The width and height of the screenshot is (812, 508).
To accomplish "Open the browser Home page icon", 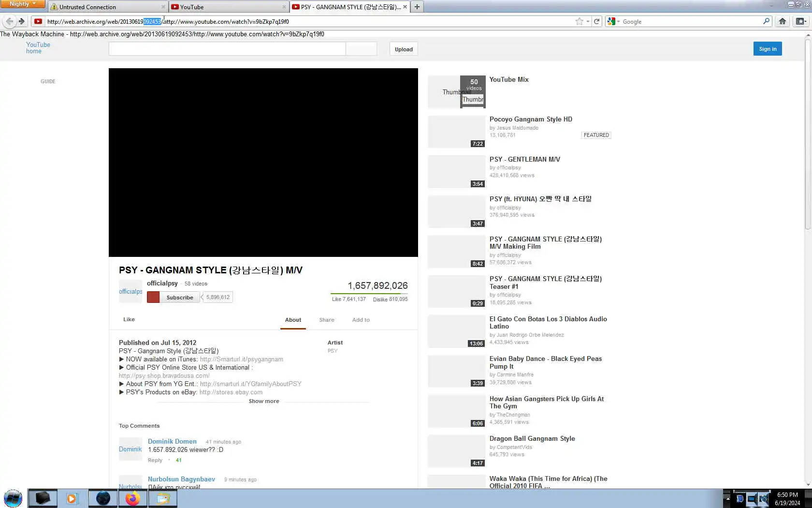I will (x=783, y=21).
